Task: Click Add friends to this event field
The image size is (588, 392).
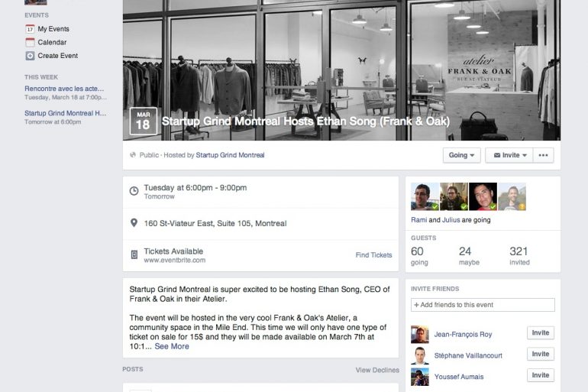Action: point(483,305)
